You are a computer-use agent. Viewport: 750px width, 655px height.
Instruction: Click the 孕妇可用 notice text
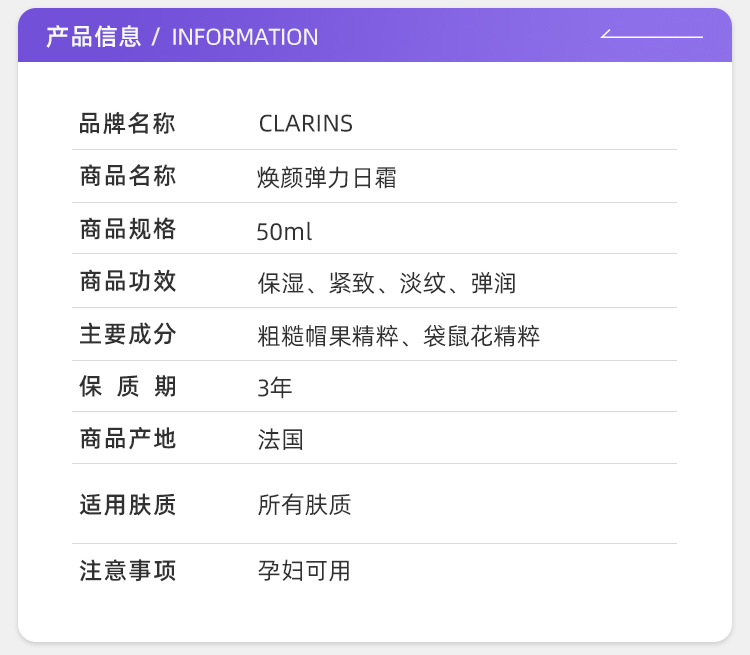(x=305, y=571)
